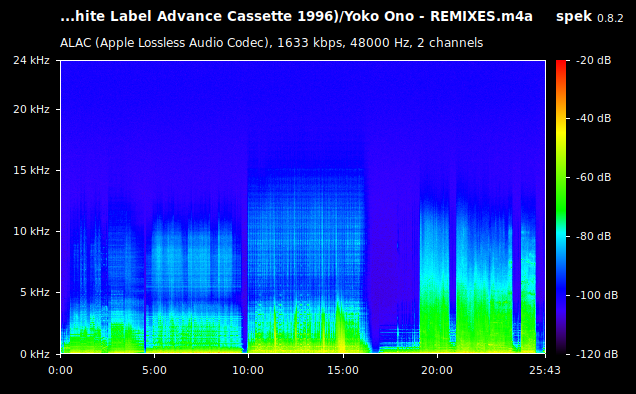
Task: Click the 'spek' program name label
Action: click(x=574, y=17)
